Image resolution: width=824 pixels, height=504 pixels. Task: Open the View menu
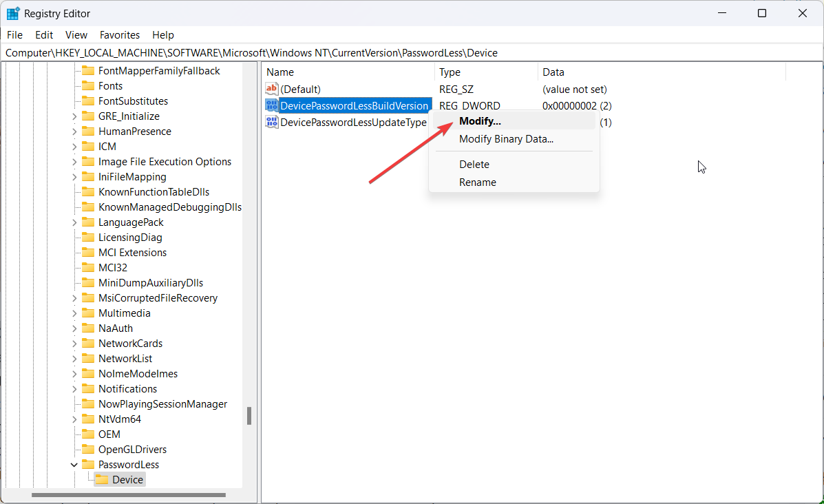pyautogui.click(x=76, y=34)
